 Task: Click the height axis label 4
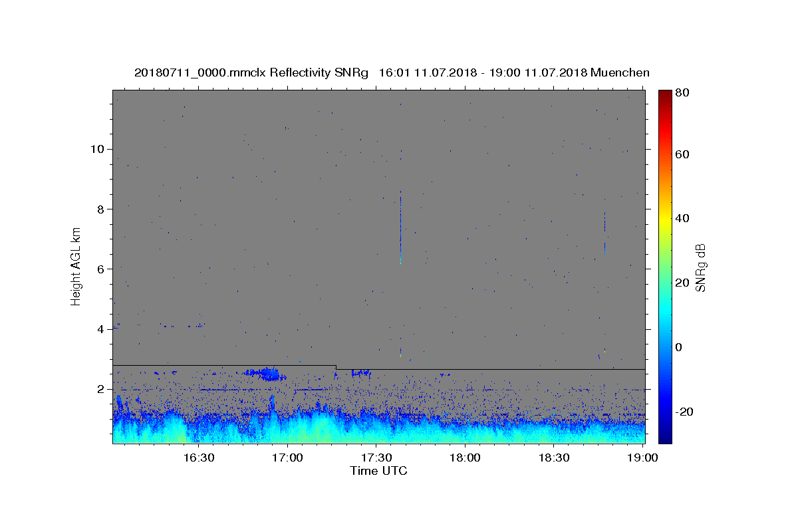pos(102,329)
